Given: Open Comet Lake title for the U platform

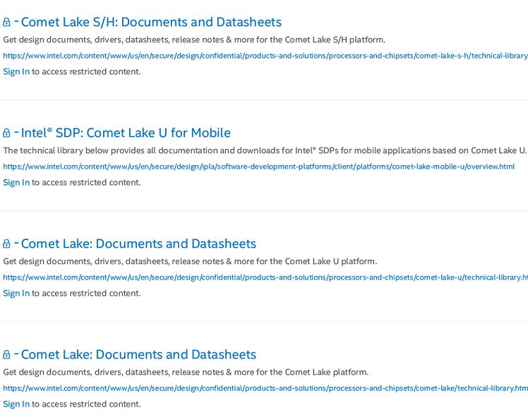Looking at the screenshot, I should pyautogui.click(x=138, y=244).
